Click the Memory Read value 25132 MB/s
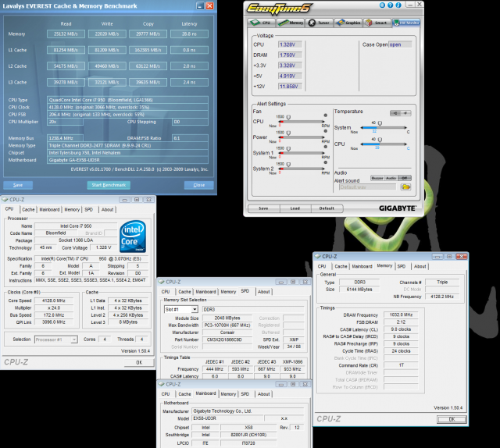This screenshot has width=500, height=448. [x=66, y=34]
